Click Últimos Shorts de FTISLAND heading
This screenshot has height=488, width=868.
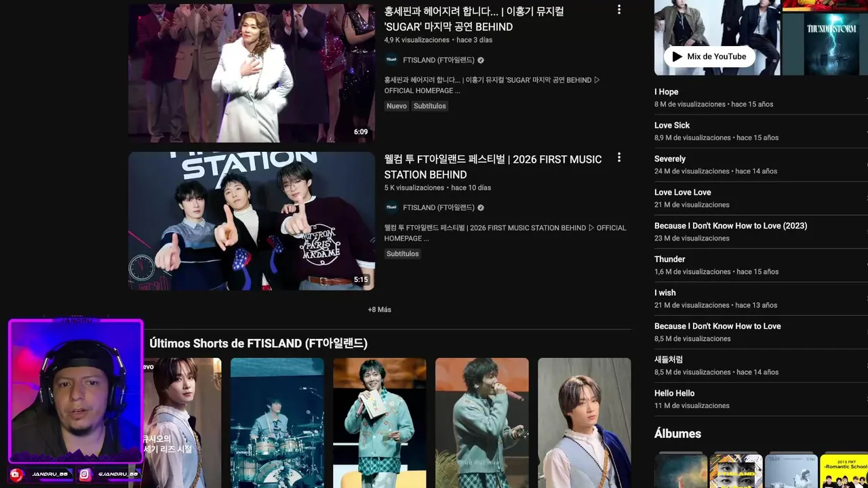click(258, 344)
